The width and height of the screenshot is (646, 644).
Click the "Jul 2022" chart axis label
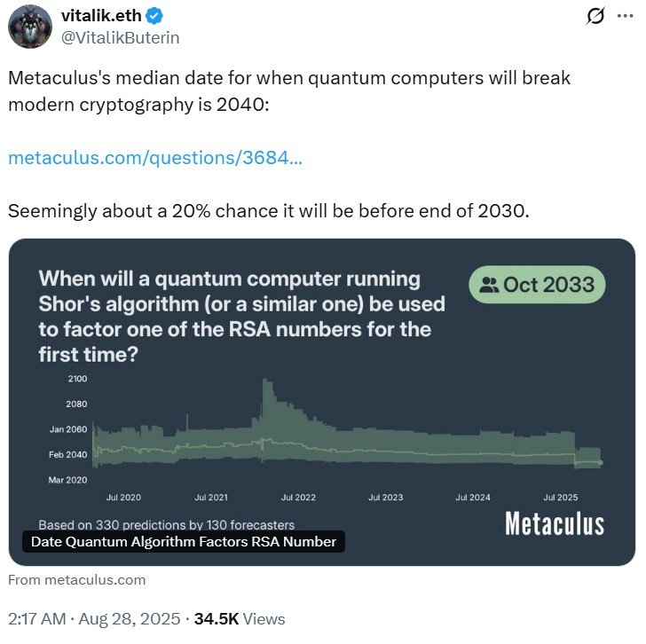coord(298,498)
